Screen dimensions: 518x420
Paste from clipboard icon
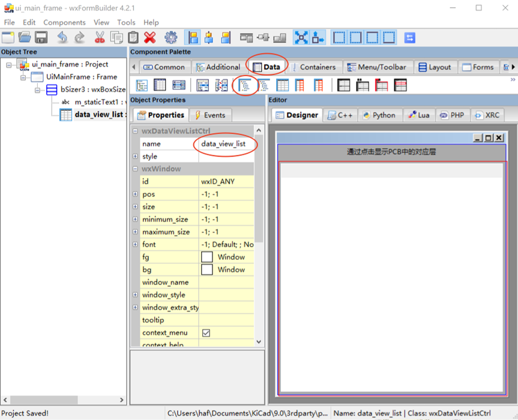(x=133, y=38)
